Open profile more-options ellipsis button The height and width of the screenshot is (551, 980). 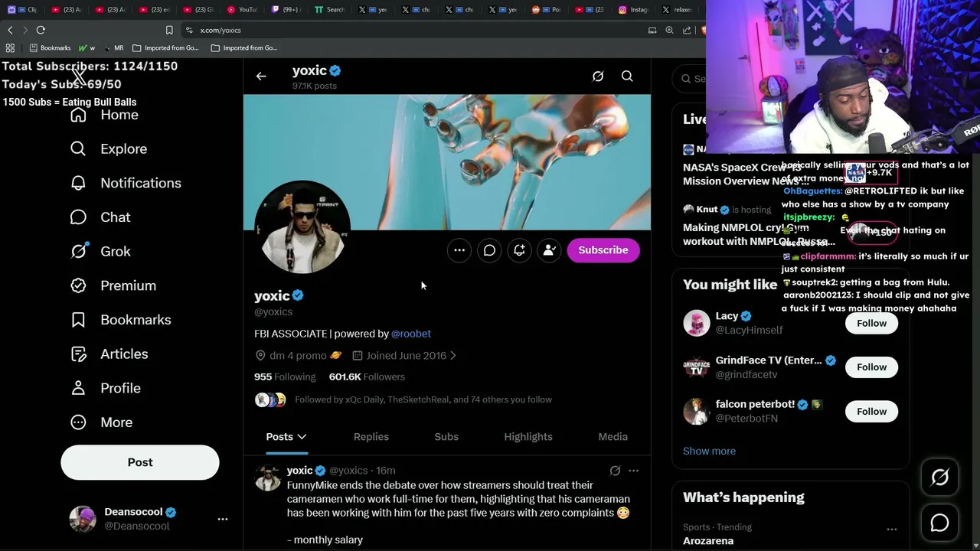tap(459, 250)
